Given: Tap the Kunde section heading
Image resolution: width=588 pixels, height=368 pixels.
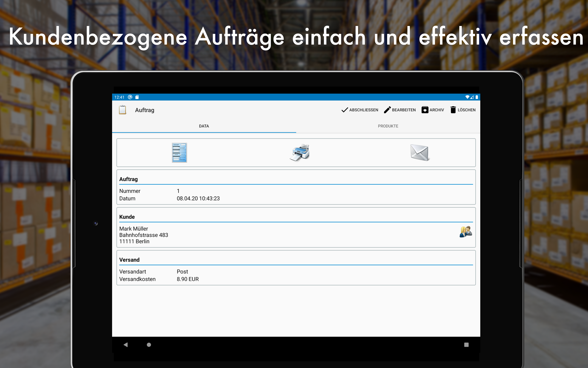Looking at the screenshot, I should pyautogui.click(x=127, y=217).
